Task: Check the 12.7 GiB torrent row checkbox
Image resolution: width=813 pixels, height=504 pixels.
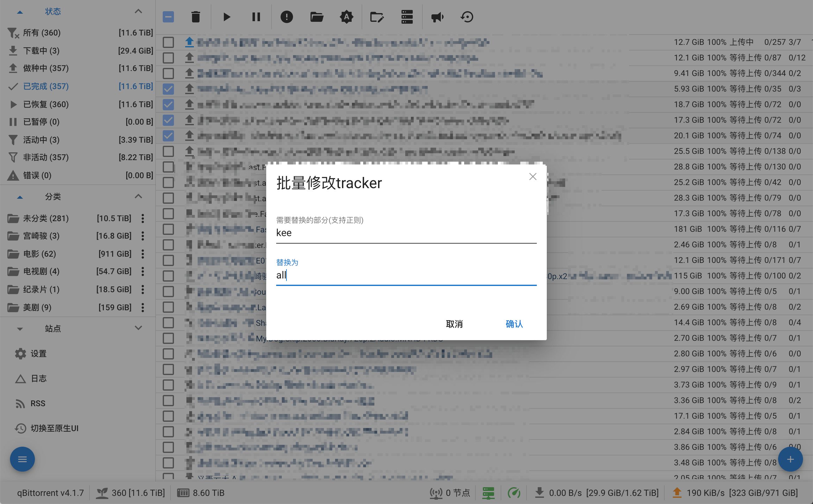Action: click(x=168, y=42)
